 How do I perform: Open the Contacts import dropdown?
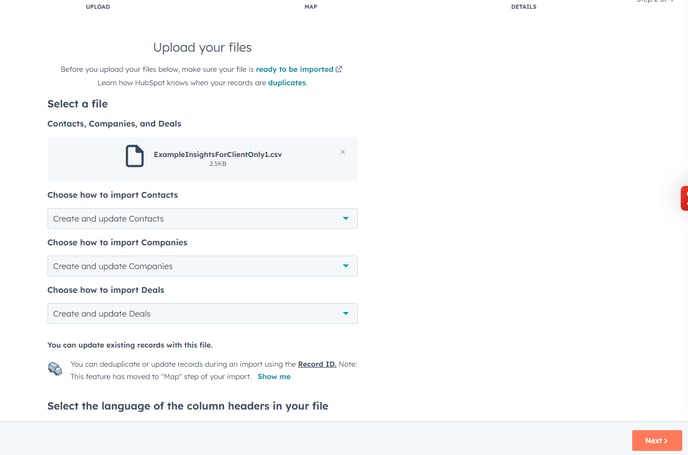tap(202, 219)
